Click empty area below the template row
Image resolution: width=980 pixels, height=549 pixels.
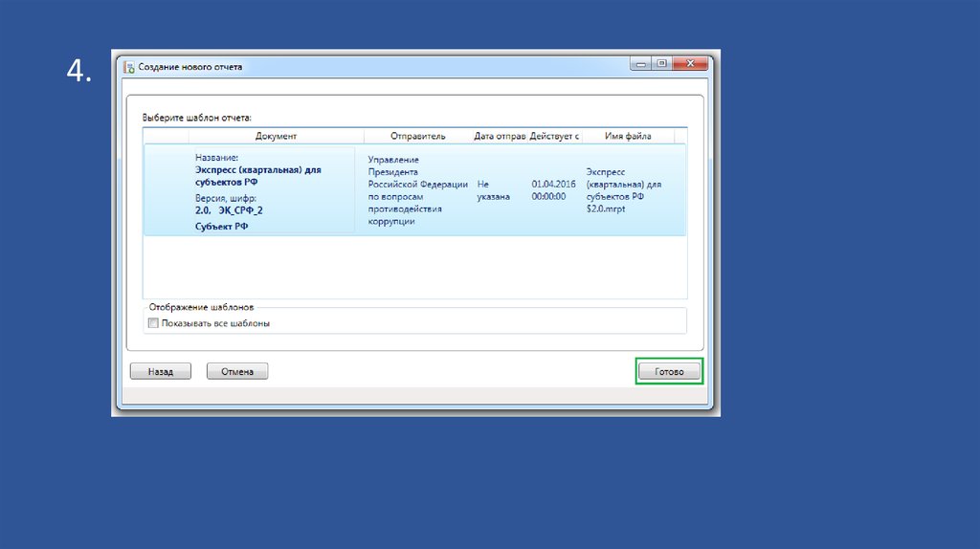tap(414, 268)
